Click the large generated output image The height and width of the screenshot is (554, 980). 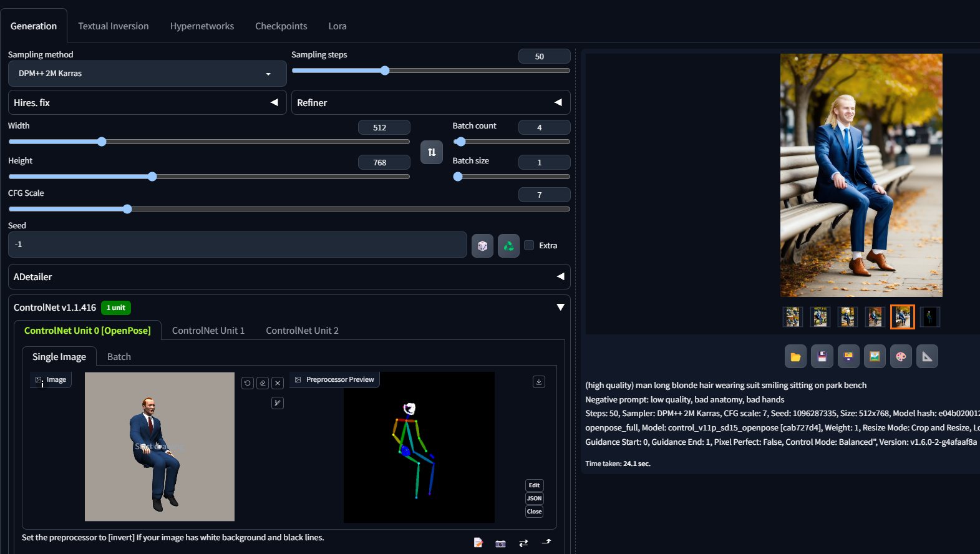click(x=861, y=175)
